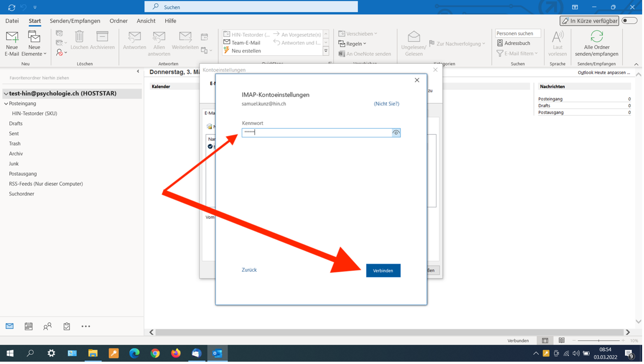Click Alle Ordner senden/empfangen icon
644x364 pixels.
tap(597, 36)
